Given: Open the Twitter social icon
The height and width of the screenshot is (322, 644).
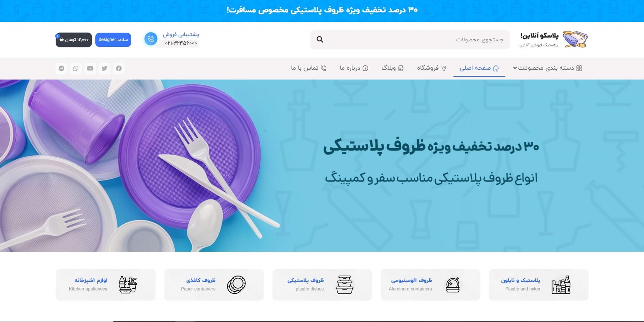Looking at the screenshot, I should click(x=104, y=68).
